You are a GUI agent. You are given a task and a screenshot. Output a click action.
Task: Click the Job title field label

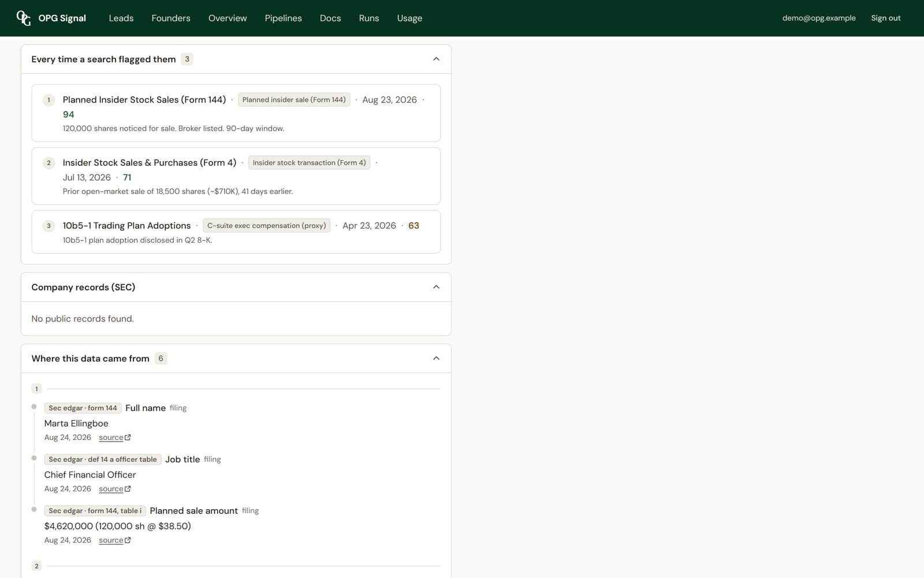(182, 460)
